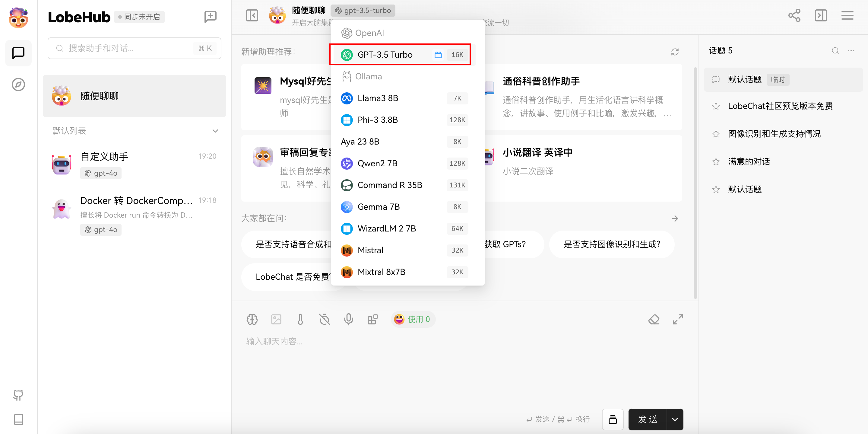
Task: Star the last 默认话题 topic
Action: (716, 190)
